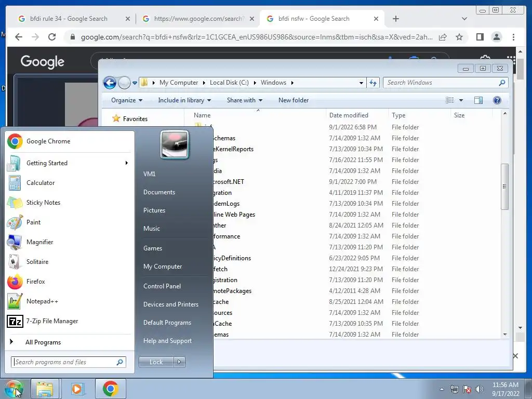Open the Organize dropdown
Viewport: 532px width, 399px height.
click(127, 100)
